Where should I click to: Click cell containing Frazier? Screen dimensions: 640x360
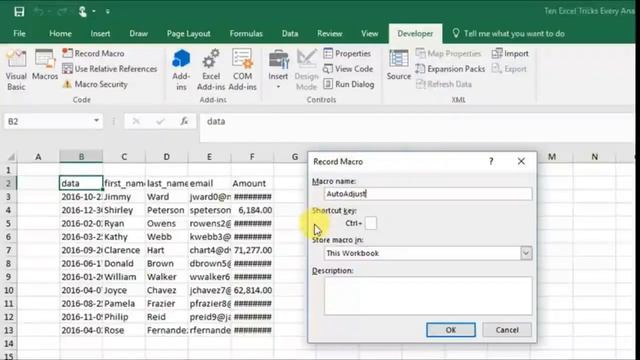pos(167,304)
